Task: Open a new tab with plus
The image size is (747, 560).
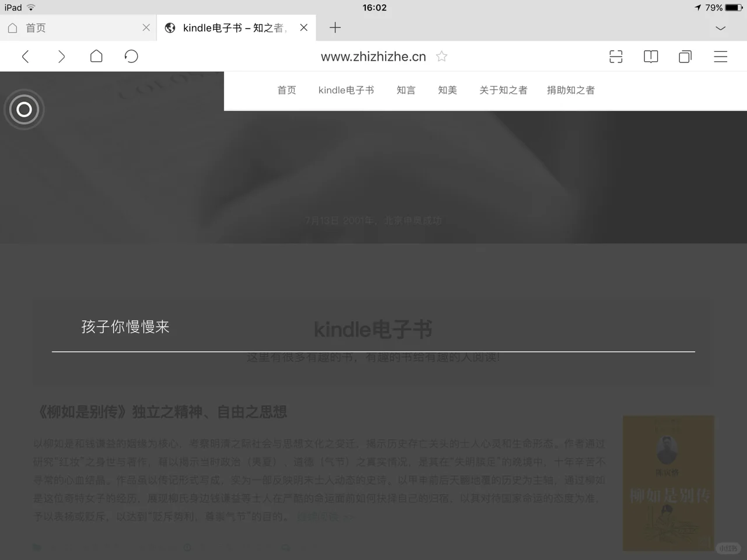Action: pyautogui.click(x=335, y=27)
